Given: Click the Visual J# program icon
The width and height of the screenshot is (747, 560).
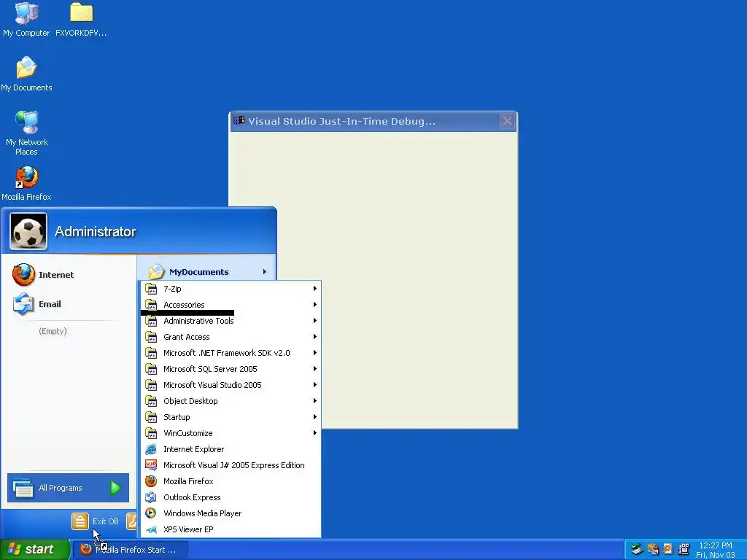Looking at the screenshot, I should (x=151, y=465).
